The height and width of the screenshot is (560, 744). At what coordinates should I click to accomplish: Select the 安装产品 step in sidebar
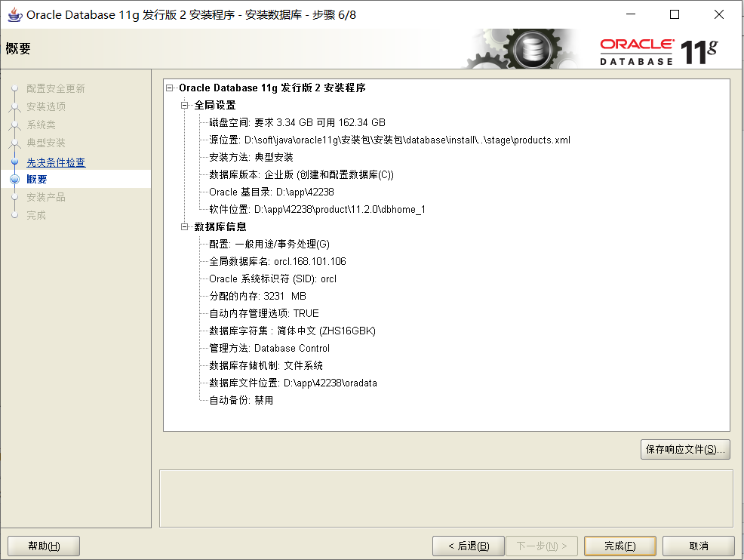point(46,197)
